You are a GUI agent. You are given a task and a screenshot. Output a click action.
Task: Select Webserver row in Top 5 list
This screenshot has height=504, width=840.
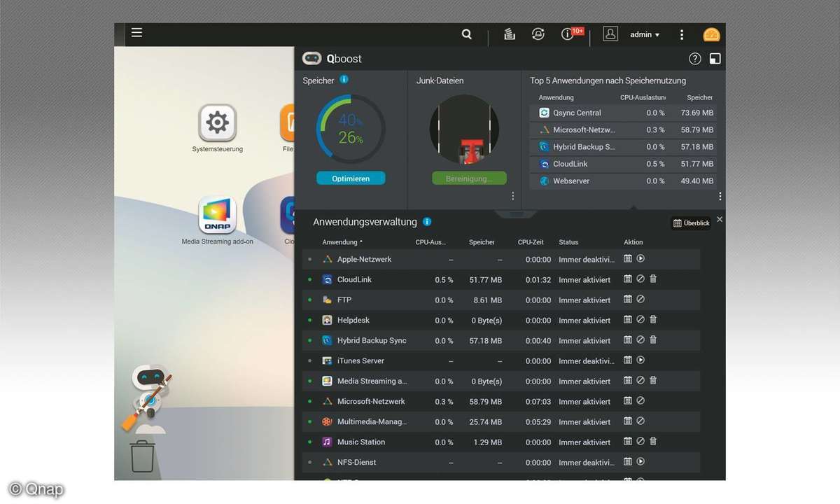click(624, 181)
